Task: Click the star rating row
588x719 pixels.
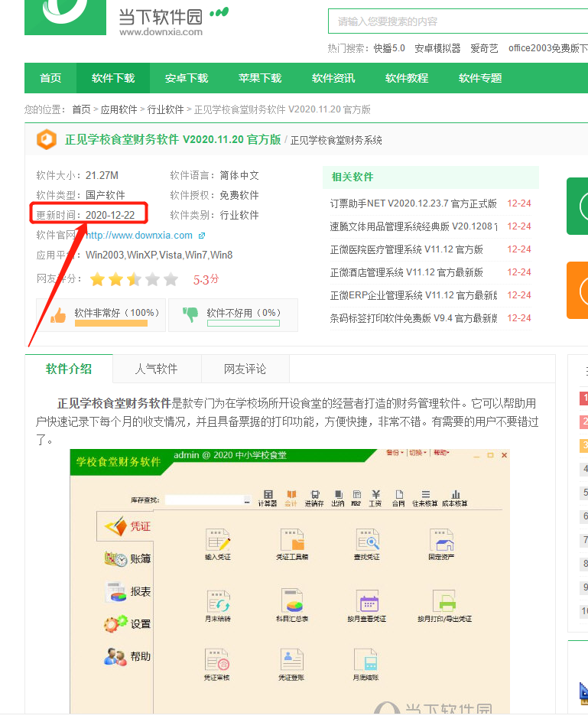Action: [134, 278]
